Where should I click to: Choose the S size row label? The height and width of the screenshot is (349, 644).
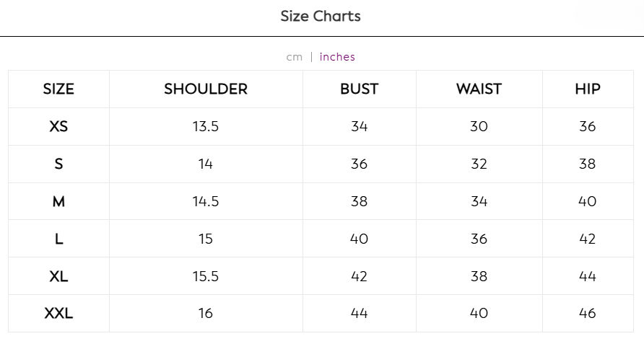pos(58,164)
